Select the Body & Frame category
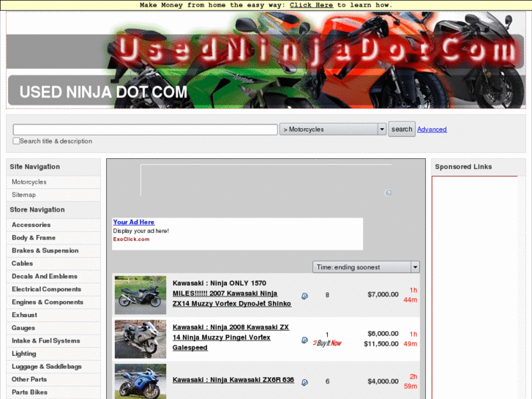Screen dimensions: 532x399 pyautogui.click(x=34, y=238)
